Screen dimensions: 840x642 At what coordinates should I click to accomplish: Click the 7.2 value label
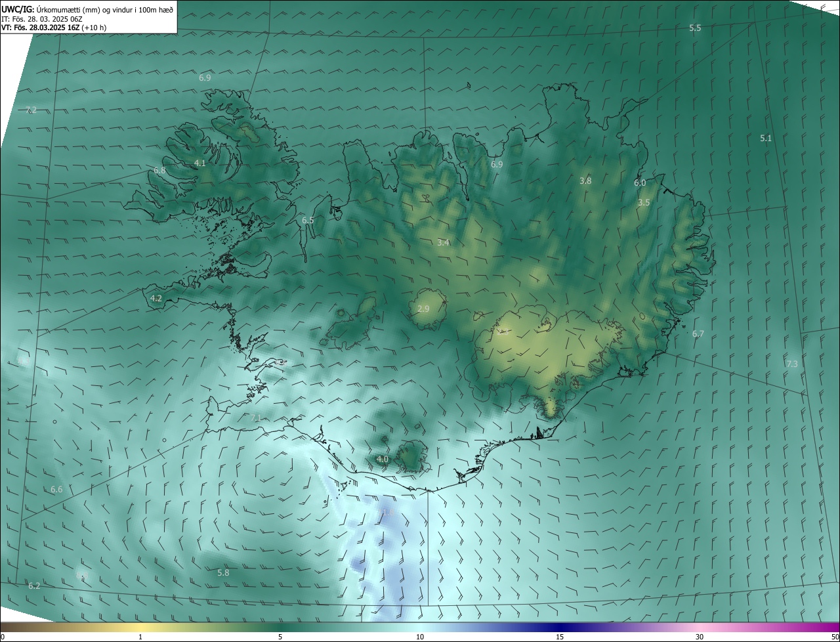[x=31, y=110]
